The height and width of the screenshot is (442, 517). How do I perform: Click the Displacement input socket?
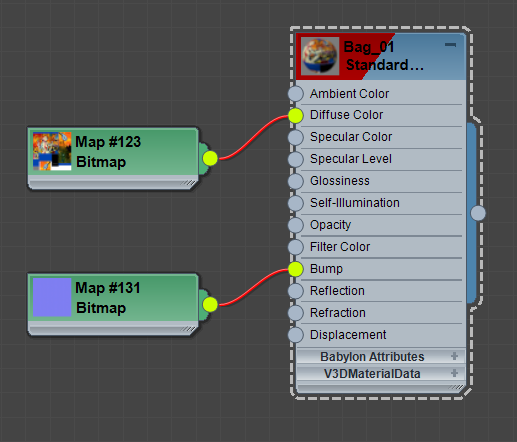pos(296,335)
